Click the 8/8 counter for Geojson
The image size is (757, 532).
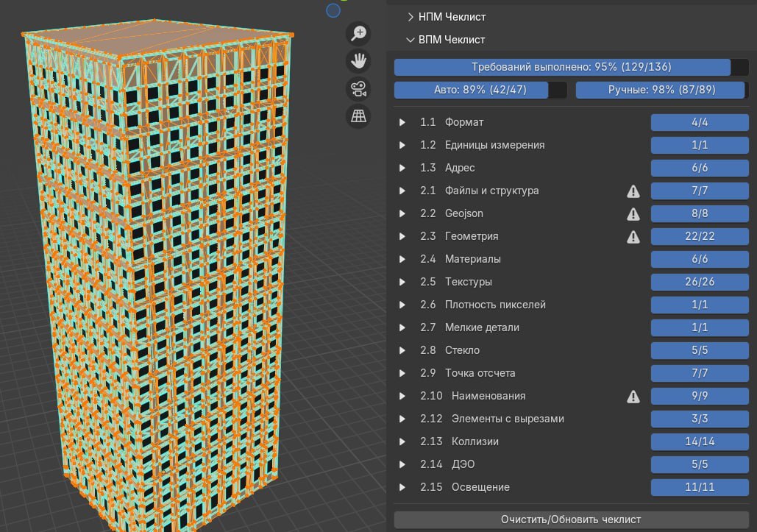(x=700, y=213)
